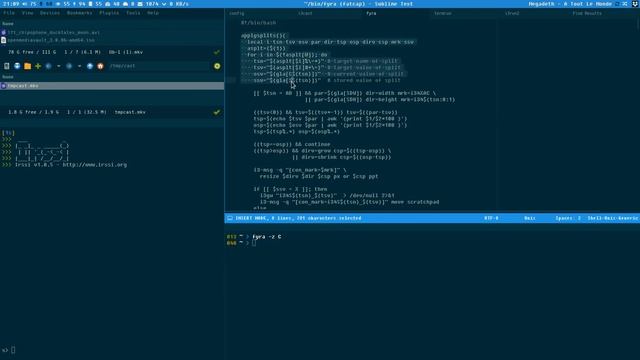640x360 pixels.
Task: Go to the home folder icon
Action: (100, 66)
